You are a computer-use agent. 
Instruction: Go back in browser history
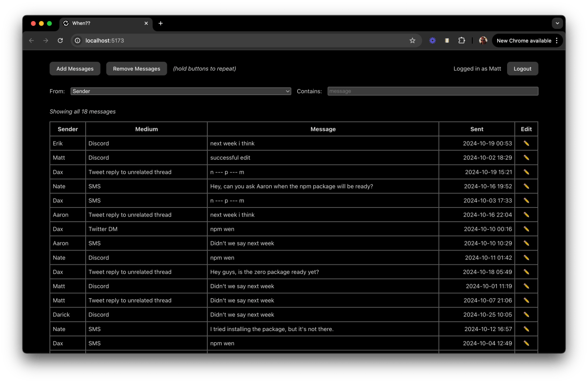(x=31, y=41)
